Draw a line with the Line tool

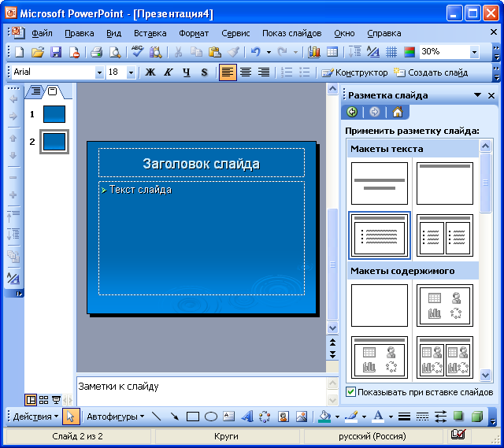(x=157, y=417)
